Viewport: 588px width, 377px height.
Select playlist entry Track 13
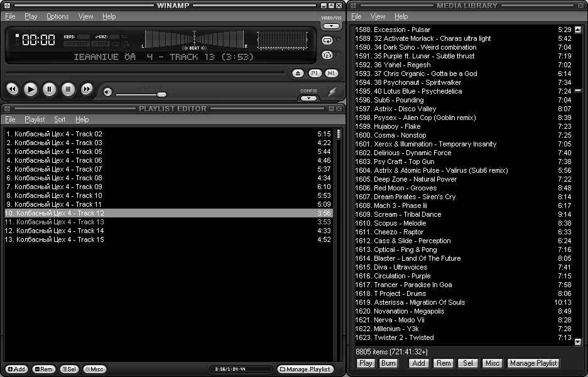(x=168, y=222)
